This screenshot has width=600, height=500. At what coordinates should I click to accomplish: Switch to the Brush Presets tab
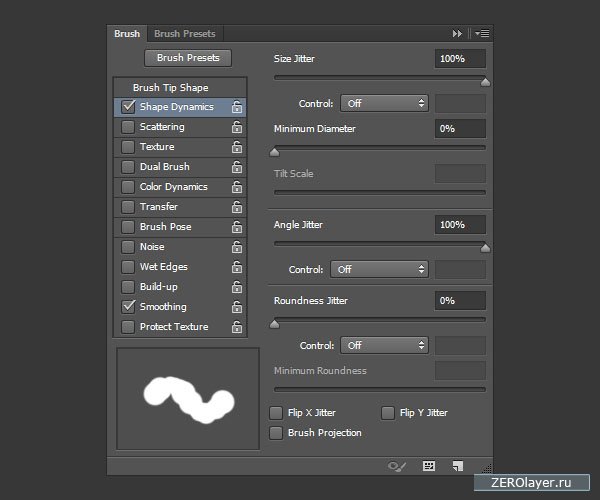coord(185,34)
